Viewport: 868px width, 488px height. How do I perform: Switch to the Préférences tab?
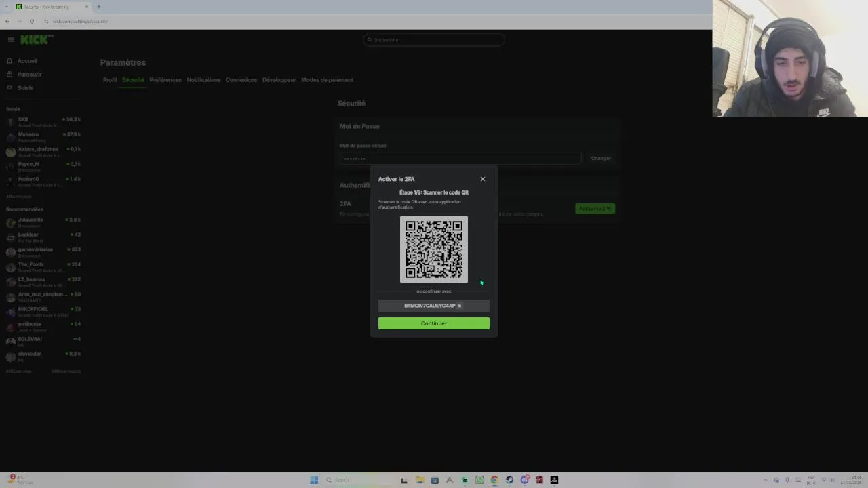pyautogui.click(x=165, y=80)
